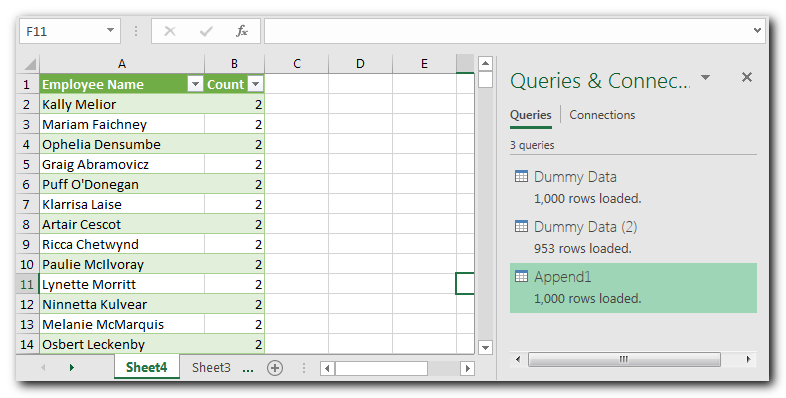Navigate to next sheet tab arrow

pyautogui.click(x=72, y=368)
